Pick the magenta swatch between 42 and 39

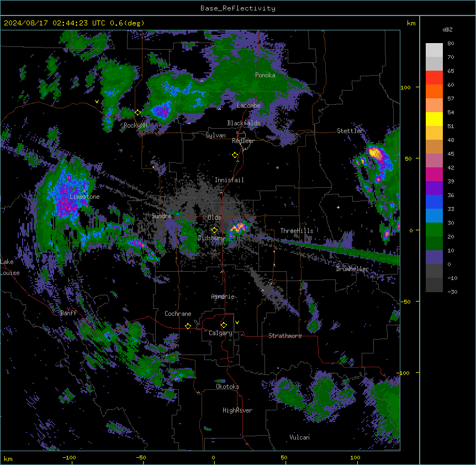pos(434,174)
